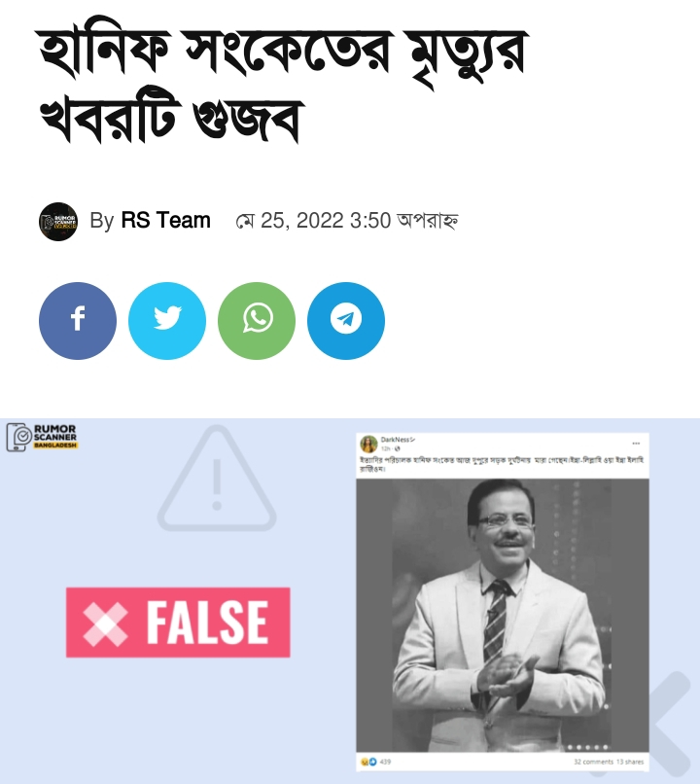This screenshot has width=700, height=784.
Task: Click the article headline text
Action: [282, 85]
